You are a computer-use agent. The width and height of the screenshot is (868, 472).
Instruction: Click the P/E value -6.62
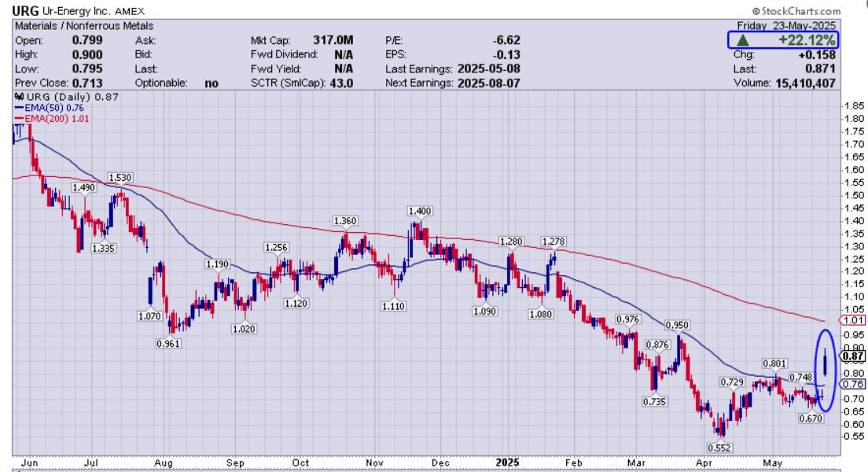pos(506,40)
